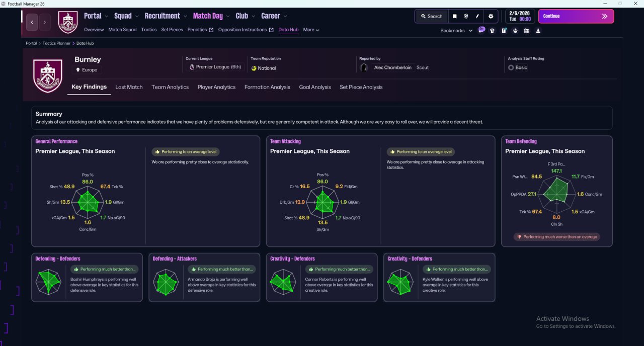
Task: Open the messages icon with 9+ badge
Action: point(481,30)
